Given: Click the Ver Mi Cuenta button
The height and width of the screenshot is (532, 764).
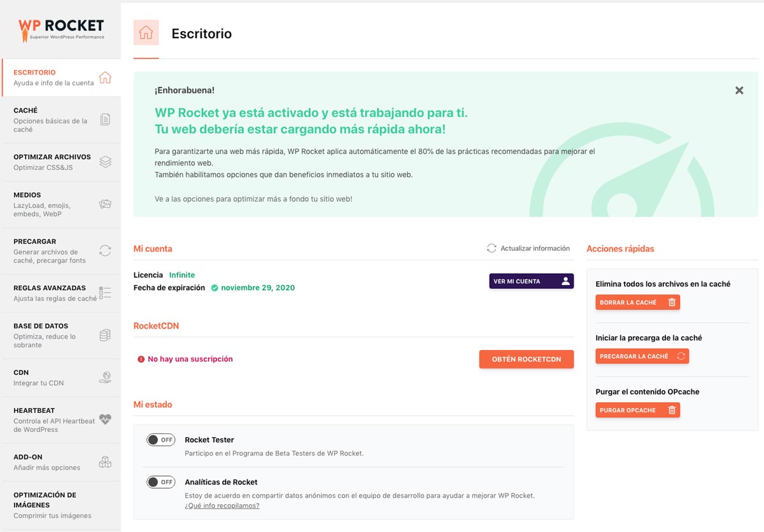Looking at the screenshot, I should tap(531, 281).
